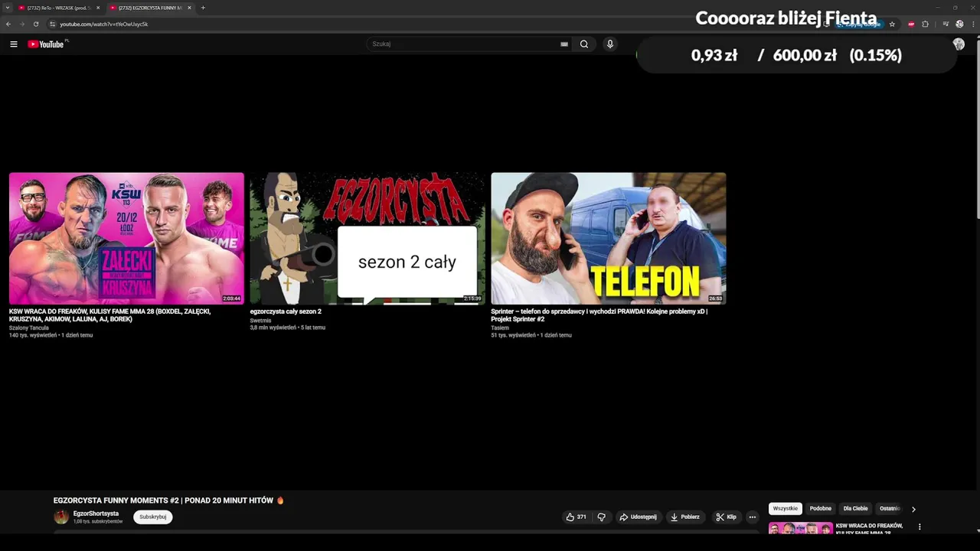980x551 pixels.
Task: Go back with the browser back arrow
Action: (8, 24)
